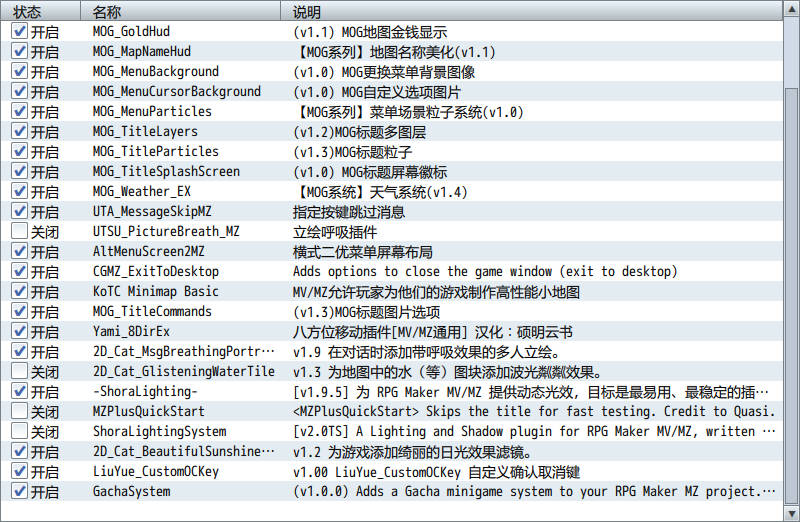800x522 pixels.
Task: Click the scrollbar up arrow
Action: (791, 10)
